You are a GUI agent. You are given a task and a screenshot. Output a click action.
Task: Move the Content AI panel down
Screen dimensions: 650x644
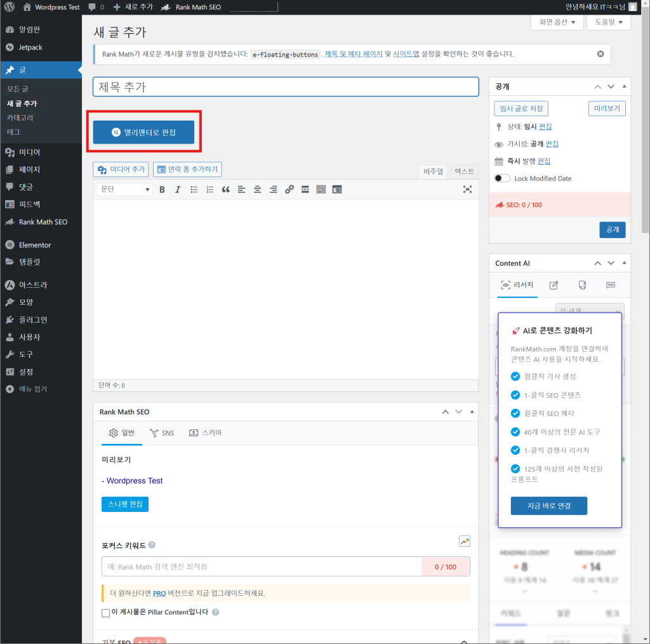click(611, 263)
